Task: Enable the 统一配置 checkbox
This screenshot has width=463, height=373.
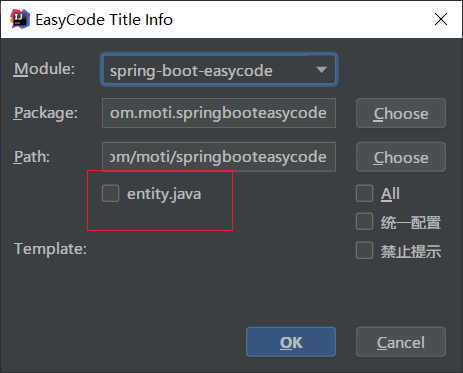Action: tap(364, 222)
